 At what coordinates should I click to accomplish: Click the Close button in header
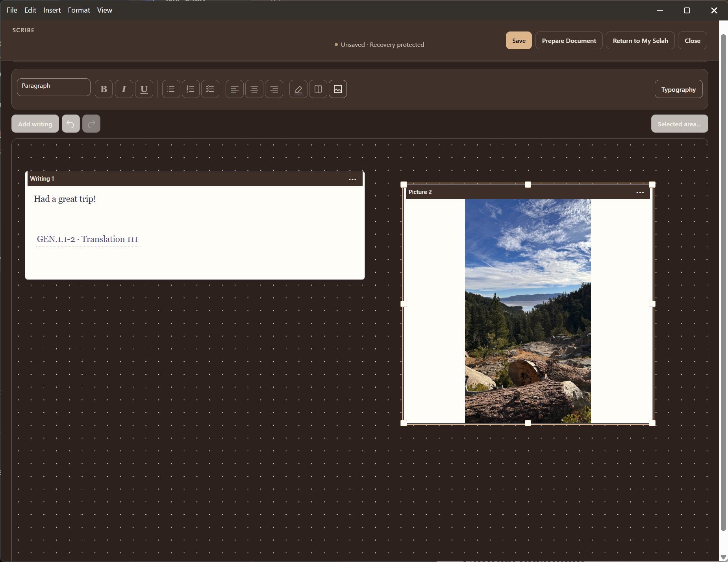coord(693,41)
